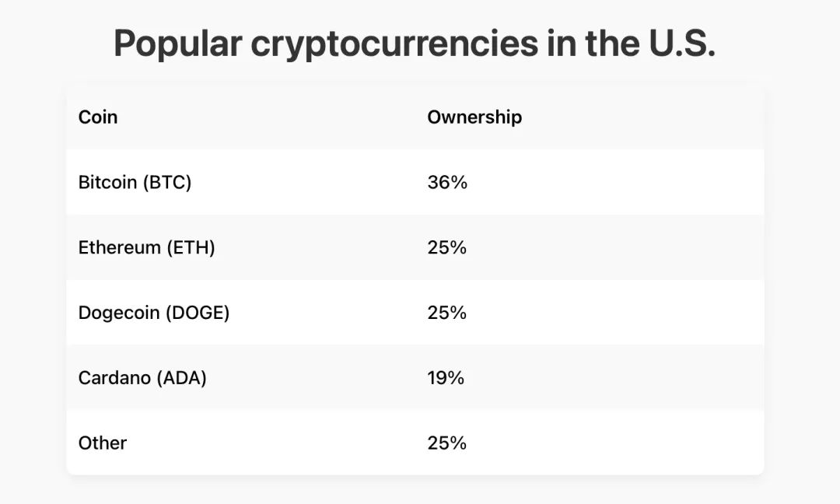Image resolution: width=840 pixels, height=504 pixels.
Task: Click "cryptocurrencies" in the page title
Action: pyautogui.click(x=394, y=44)
